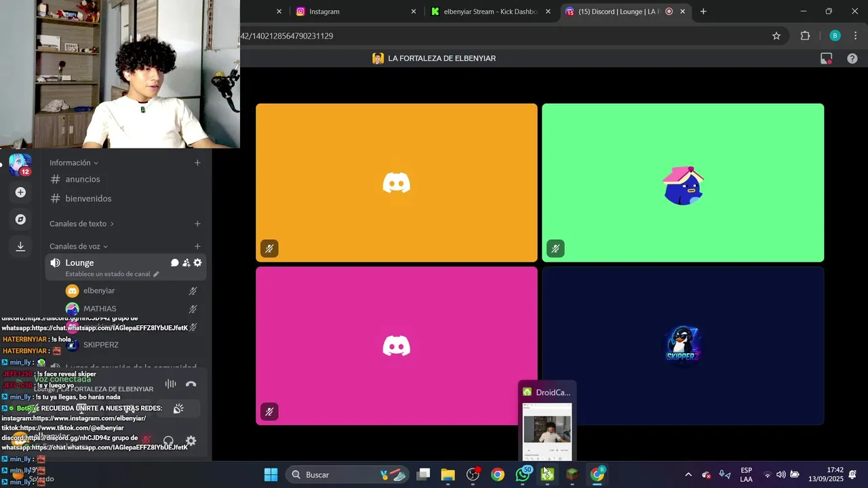Focus the green tile with bird avatar
This screenshot has width=868, height=488.
coord(683,183)
